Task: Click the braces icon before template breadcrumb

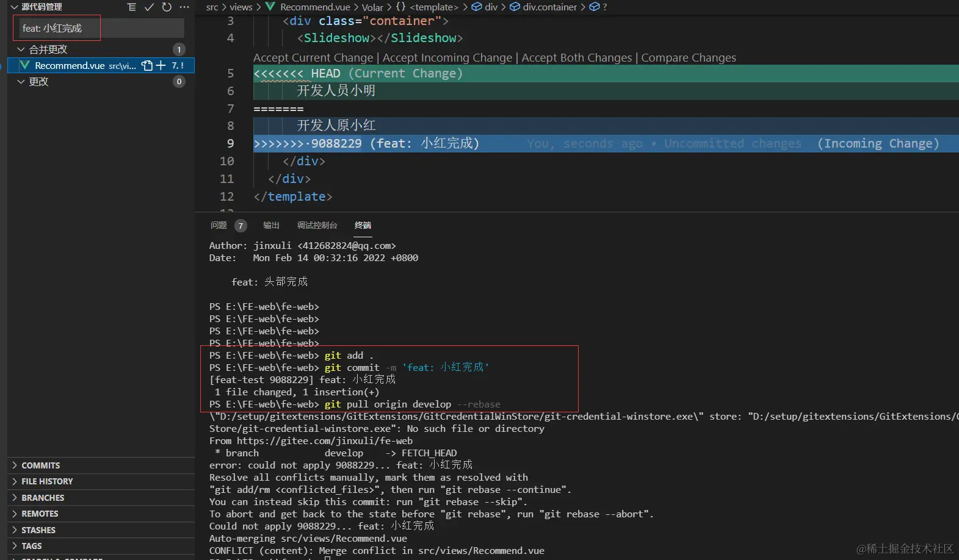Action: (400, 7)
